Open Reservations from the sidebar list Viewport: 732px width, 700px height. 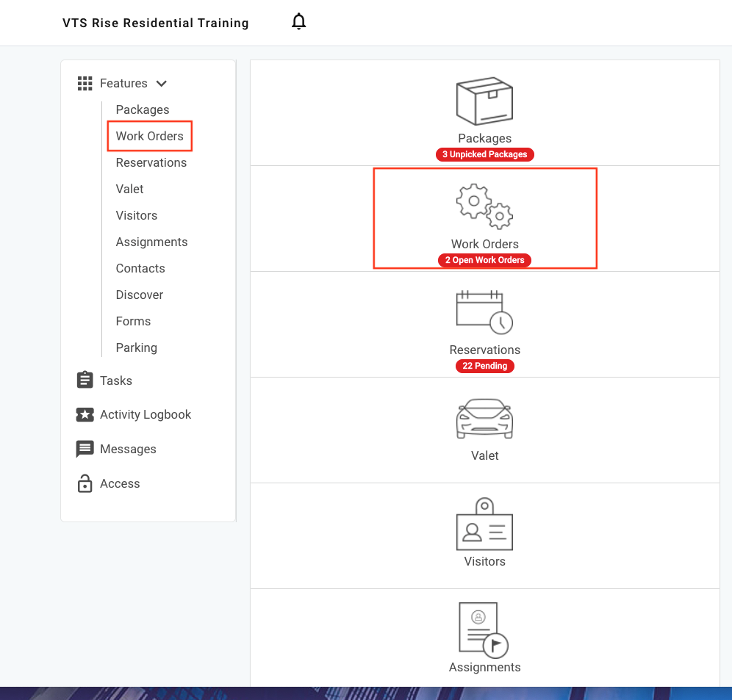pyautogui.click(x=151, y=162)
